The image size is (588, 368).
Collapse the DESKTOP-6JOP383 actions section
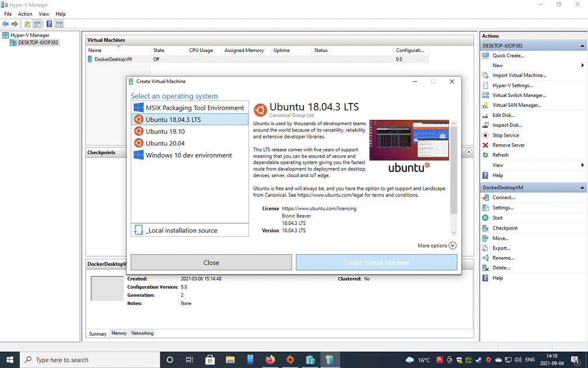tap(582, 46)
